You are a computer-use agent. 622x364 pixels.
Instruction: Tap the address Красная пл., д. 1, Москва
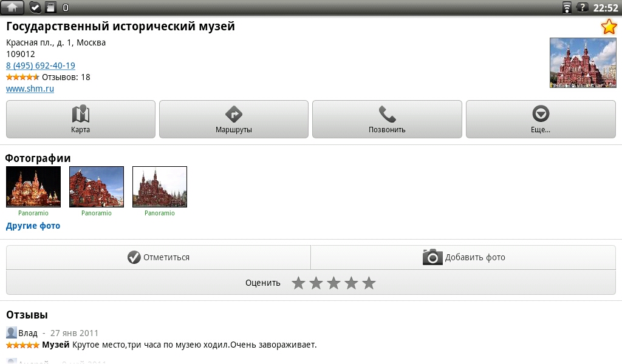pos(56,43)
